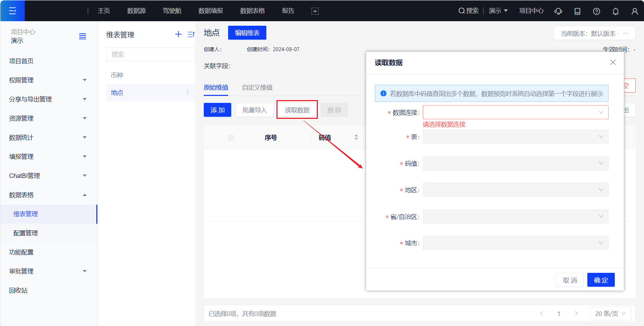Viewport: 644px width, 326px height.
Task: Expand the 权限管理 sidebar menu
Action: [48, 80]
